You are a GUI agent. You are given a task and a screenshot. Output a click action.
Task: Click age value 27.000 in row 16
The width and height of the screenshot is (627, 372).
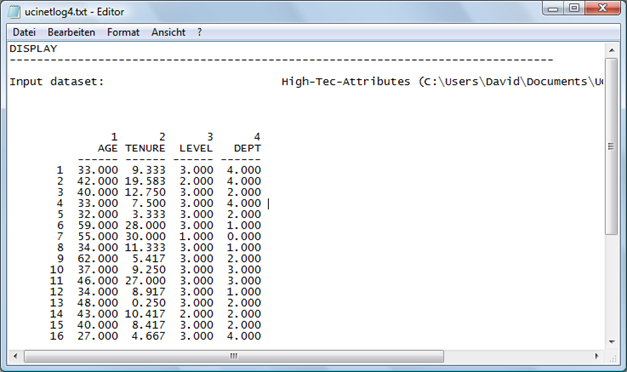click(x=98, y=336)
